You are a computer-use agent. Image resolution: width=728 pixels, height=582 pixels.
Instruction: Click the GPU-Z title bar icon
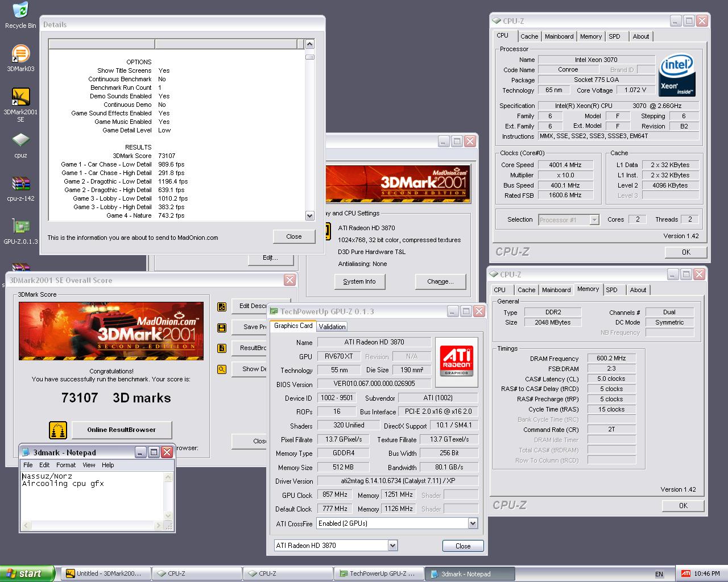[x=274, y=311]
